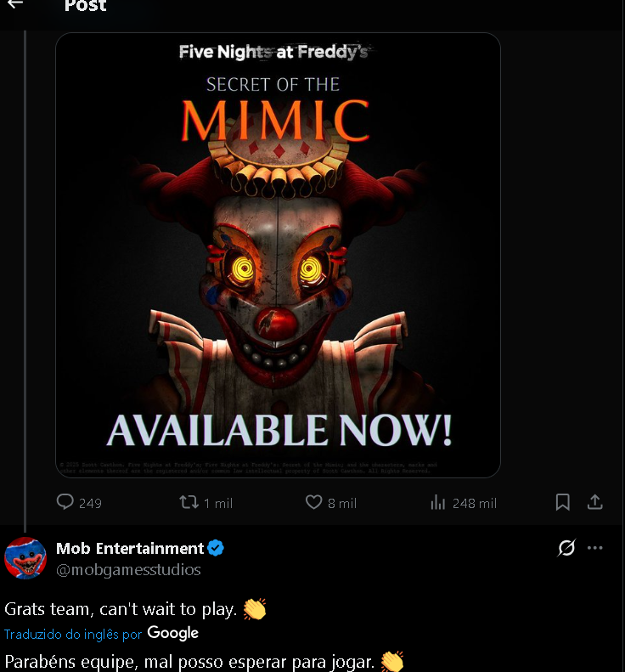Open the Mob Entertainment display name
The image size is (625, 672).
tap(130, 549)
